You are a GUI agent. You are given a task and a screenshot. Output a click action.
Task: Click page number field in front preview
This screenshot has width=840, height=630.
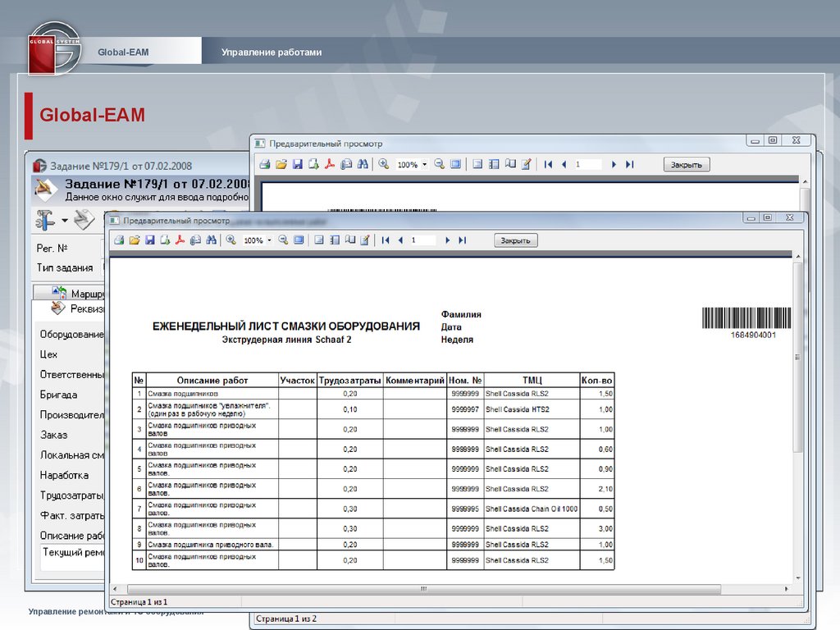(x=423, y=240)
